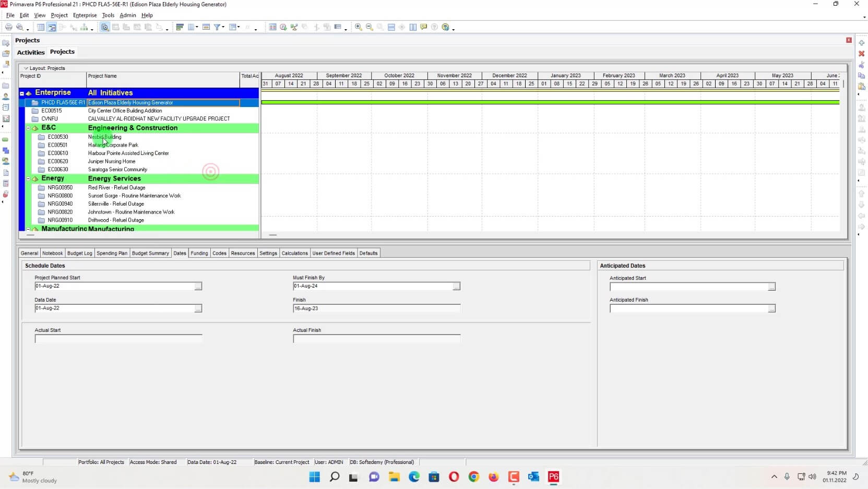Switch to the Budget Log tab
The image size is (868, 489).
click(x=80, y=253)
